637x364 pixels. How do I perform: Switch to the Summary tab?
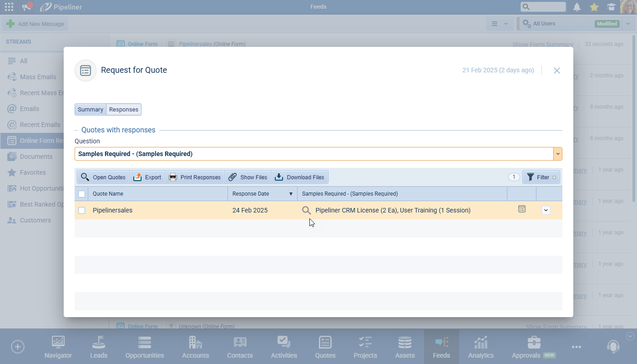pyautogui.click(x=91, y=110)
